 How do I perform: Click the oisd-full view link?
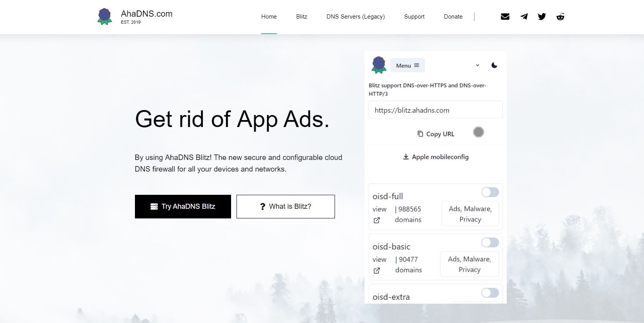coord(379,209)
